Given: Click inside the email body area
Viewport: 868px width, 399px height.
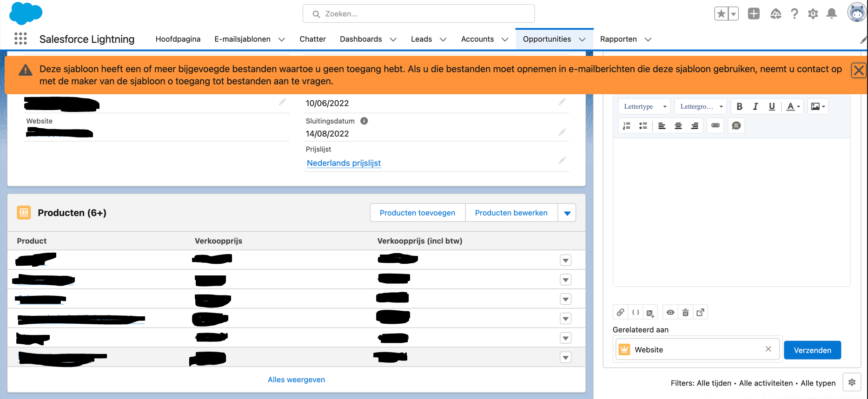Looking at the screenshot, I should (x=731, y=212).
